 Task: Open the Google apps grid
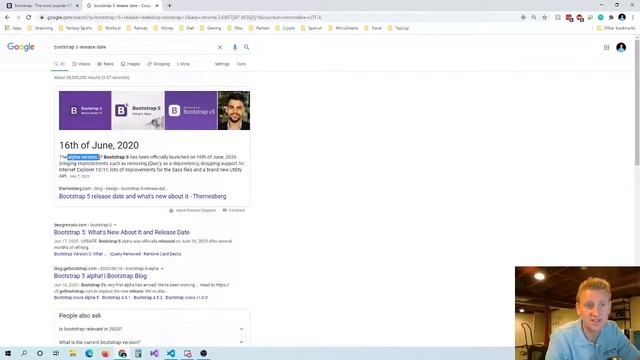pos(607,47)
